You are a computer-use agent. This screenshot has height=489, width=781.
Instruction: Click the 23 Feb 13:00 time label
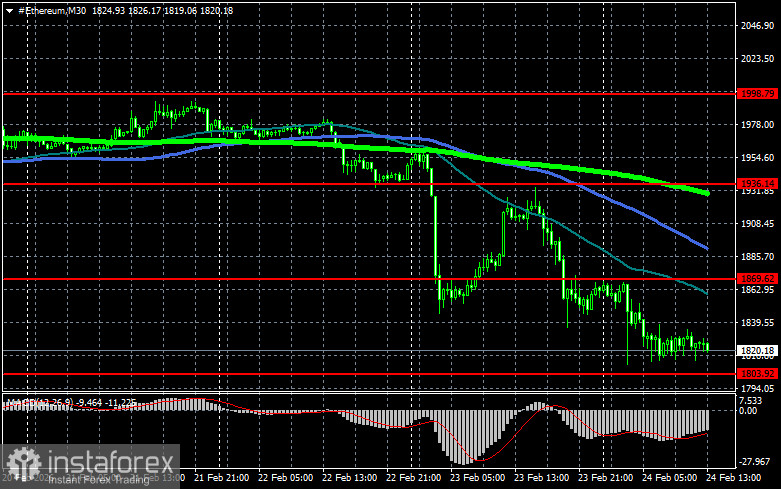tap(541, 478)
